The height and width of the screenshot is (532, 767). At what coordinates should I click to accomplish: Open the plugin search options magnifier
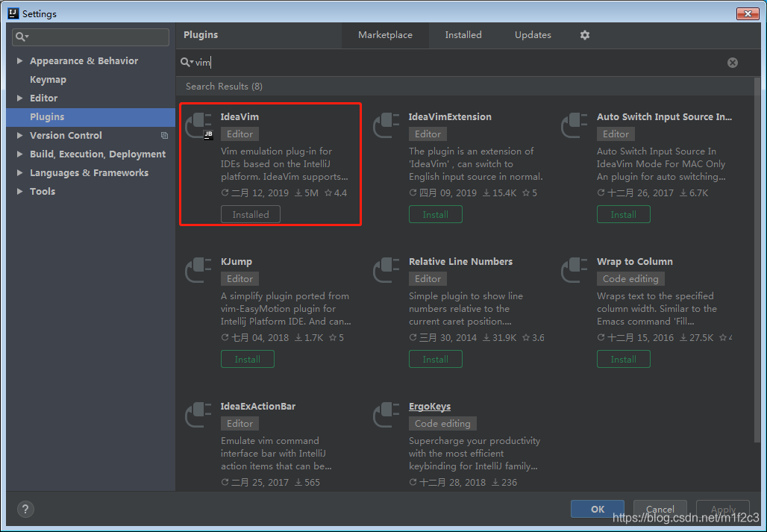(187, 62)
